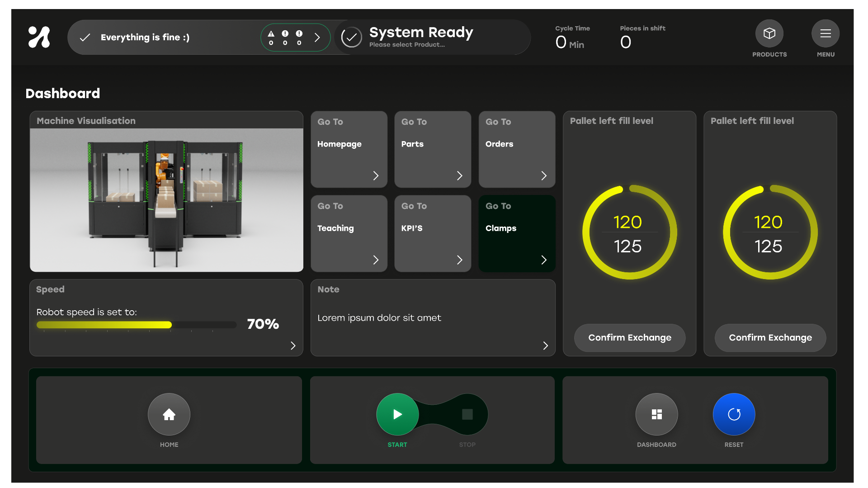Click the Dashboard grid icon
The height and width of the screenshot is (488, 868).
tap(656, 414)
